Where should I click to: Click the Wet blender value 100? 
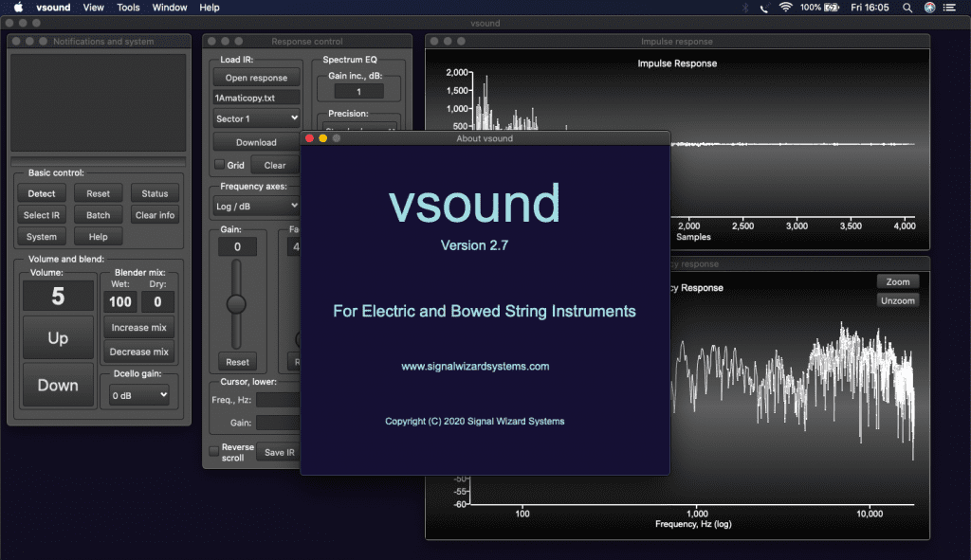pos(120,301)
